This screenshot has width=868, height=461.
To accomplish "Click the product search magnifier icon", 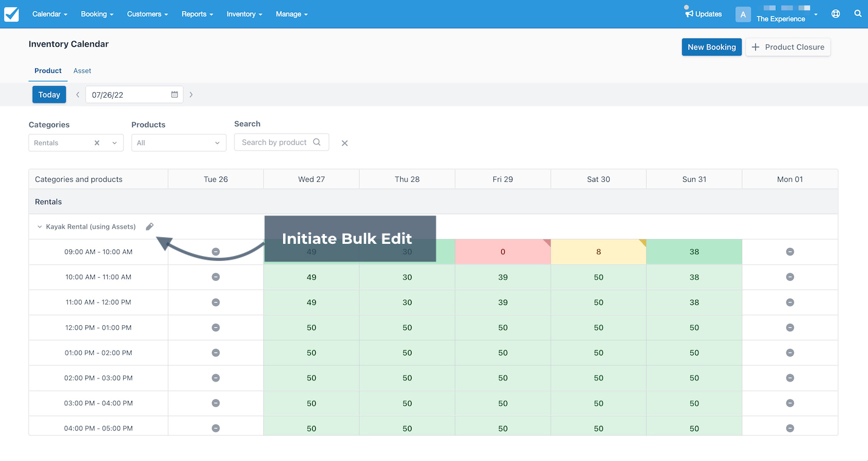I will coord(317,142).
